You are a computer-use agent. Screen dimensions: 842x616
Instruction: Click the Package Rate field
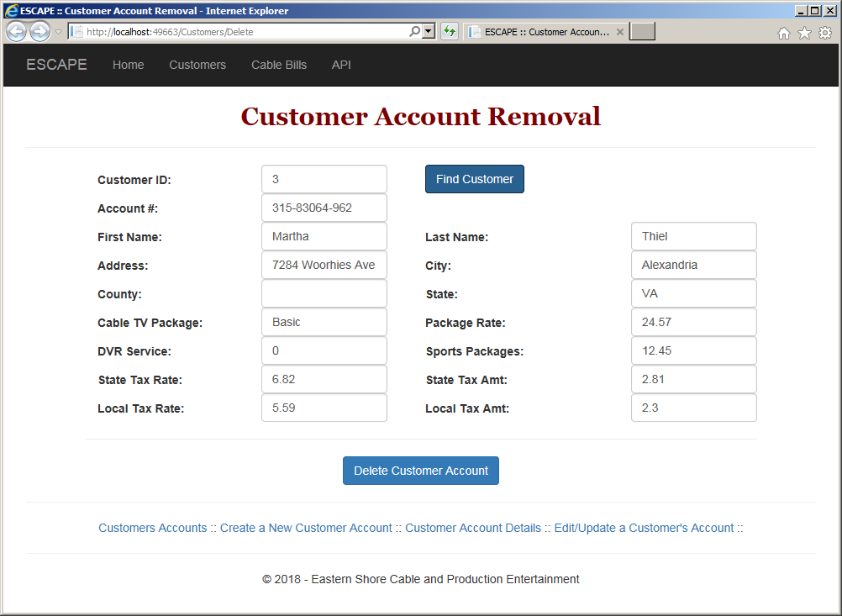(694, 322)
